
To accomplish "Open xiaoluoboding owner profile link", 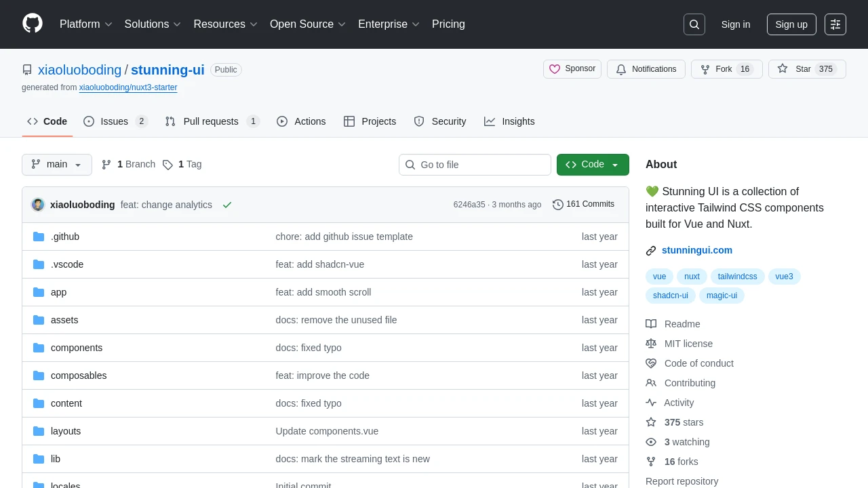I will 79,70.
